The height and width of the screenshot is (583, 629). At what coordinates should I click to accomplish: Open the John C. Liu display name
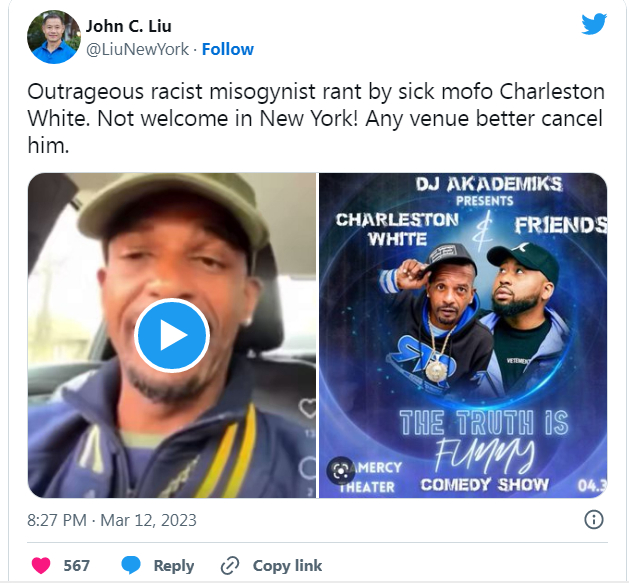(x=128, y=26)
